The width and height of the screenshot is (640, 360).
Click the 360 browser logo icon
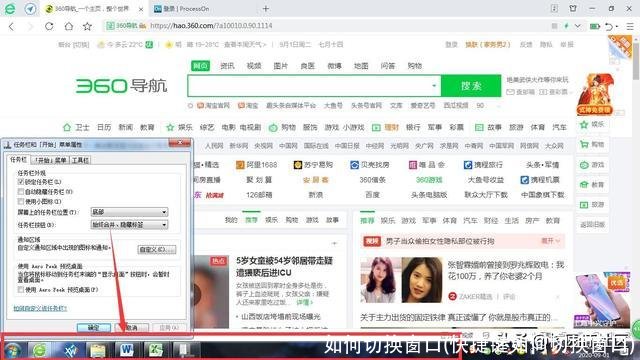10,9
